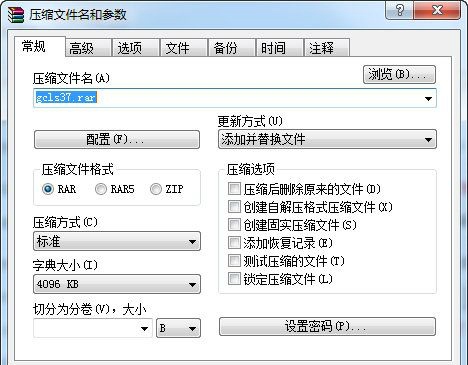468x365 pixels.
Task: Click the 更新方式(U) label
Action: click(x=250, y=121)
